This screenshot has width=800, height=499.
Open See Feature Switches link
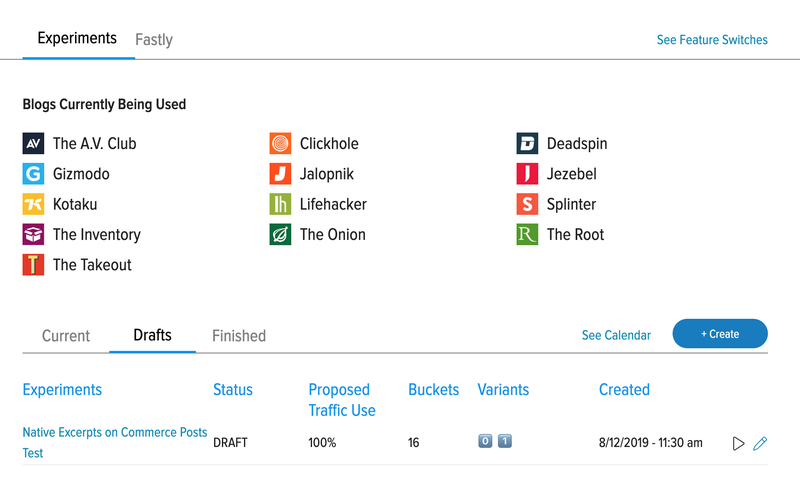click(712, 40)
